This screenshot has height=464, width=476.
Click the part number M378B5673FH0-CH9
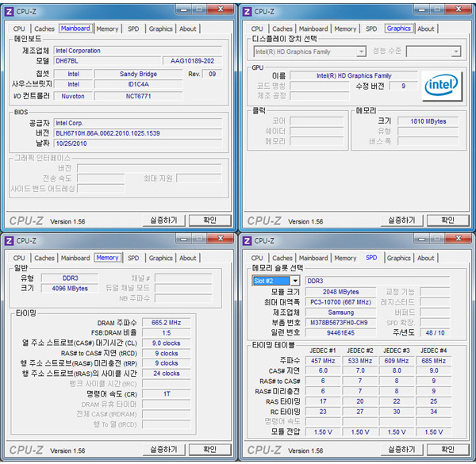pos(340,323)
